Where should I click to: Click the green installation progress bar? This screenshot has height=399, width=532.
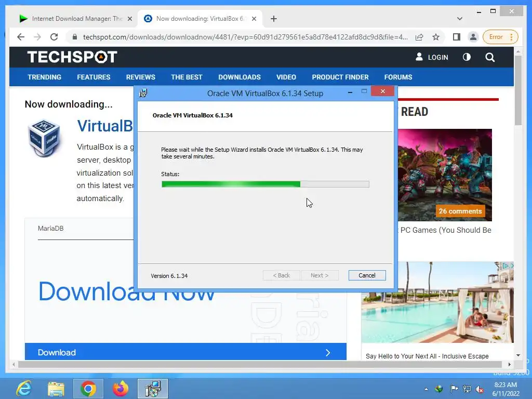click(x=265, y=184)
